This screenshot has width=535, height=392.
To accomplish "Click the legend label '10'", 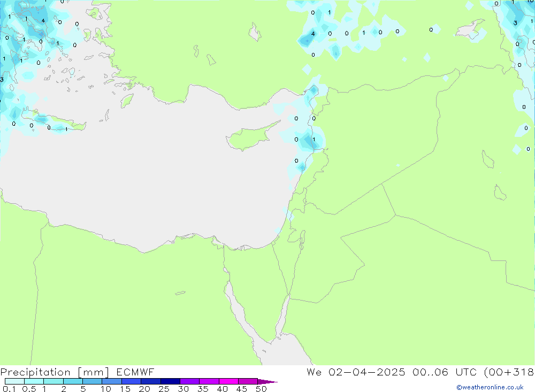I will tap(105, 389).
